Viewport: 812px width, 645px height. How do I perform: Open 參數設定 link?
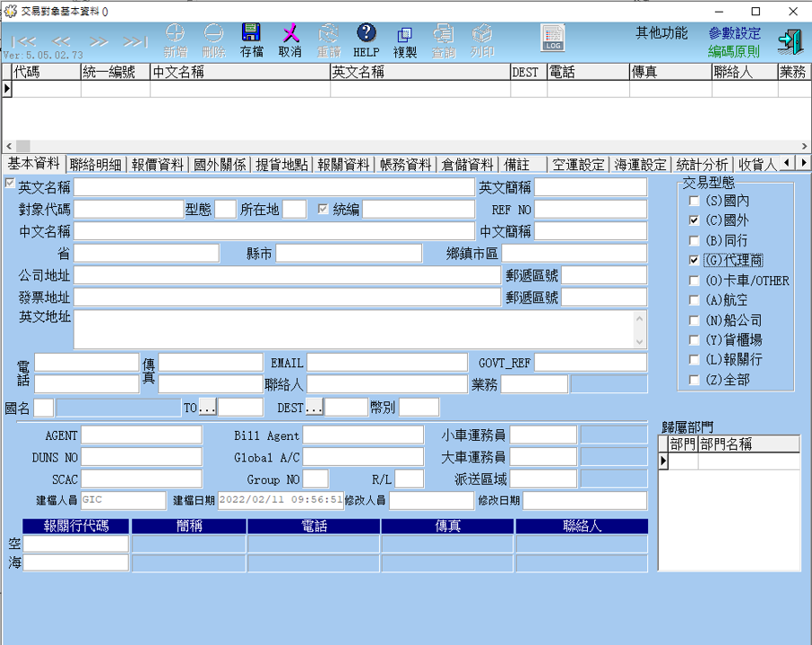pos(734,33)
